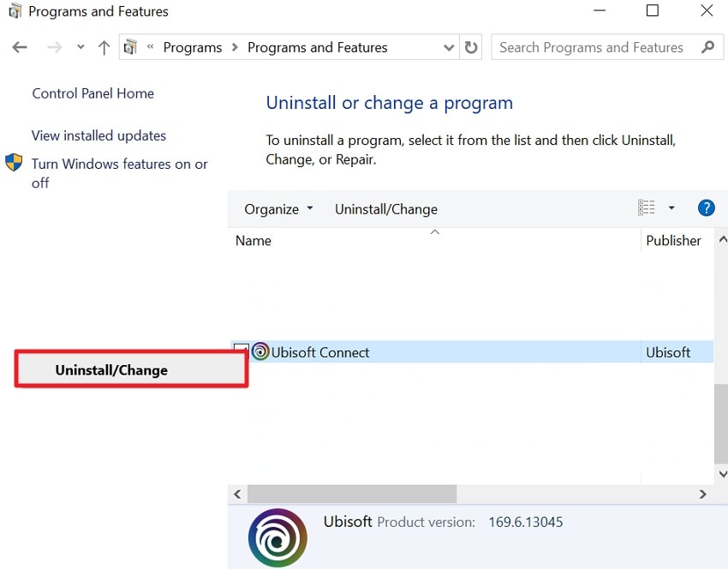Image resolution: width=728 pixels, height=569 pixels.
Task: Open Help via the blue question mark
Action: point(705,207)
